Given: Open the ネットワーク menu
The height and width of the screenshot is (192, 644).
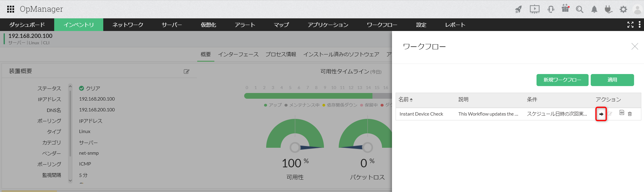Looking at the screenshot, I should tap(128, 25).
